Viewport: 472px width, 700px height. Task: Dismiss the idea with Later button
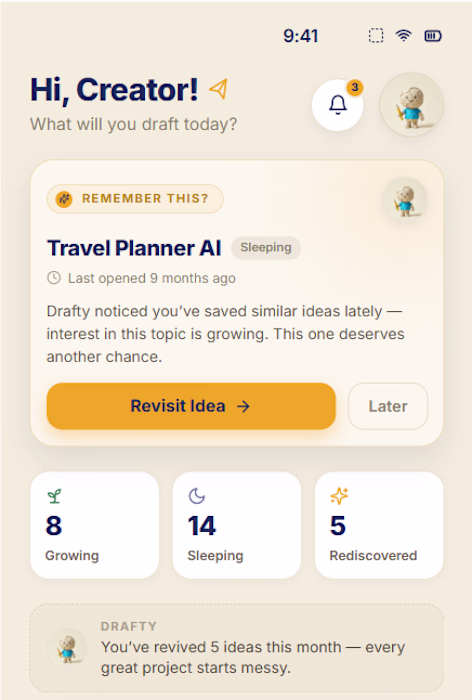tap(388, 406)
